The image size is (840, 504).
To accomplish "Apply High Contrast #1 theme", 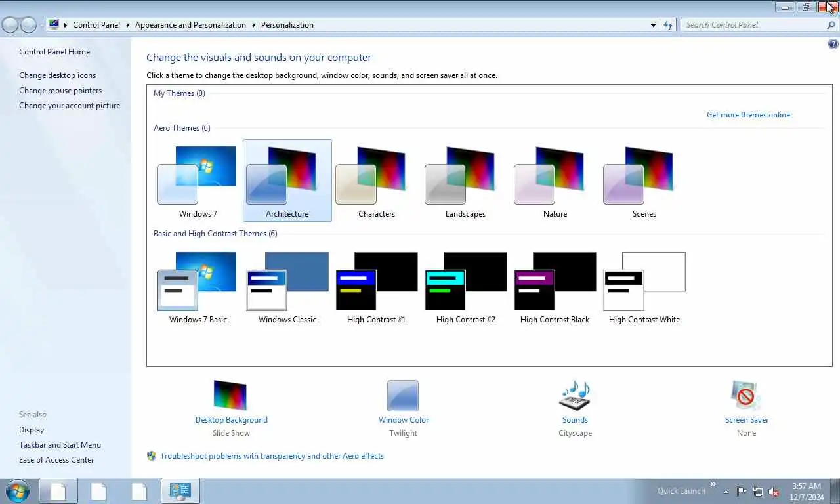I will (376, 287).
